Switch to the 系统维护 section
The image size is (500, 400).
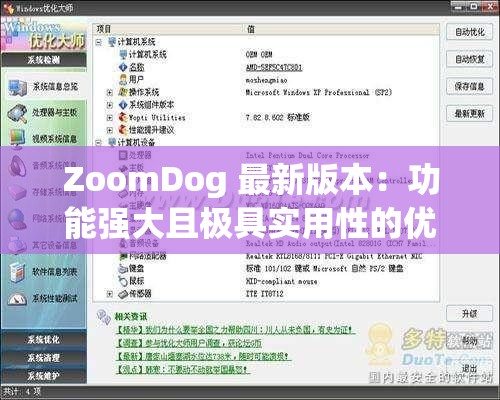pos(44,376)
